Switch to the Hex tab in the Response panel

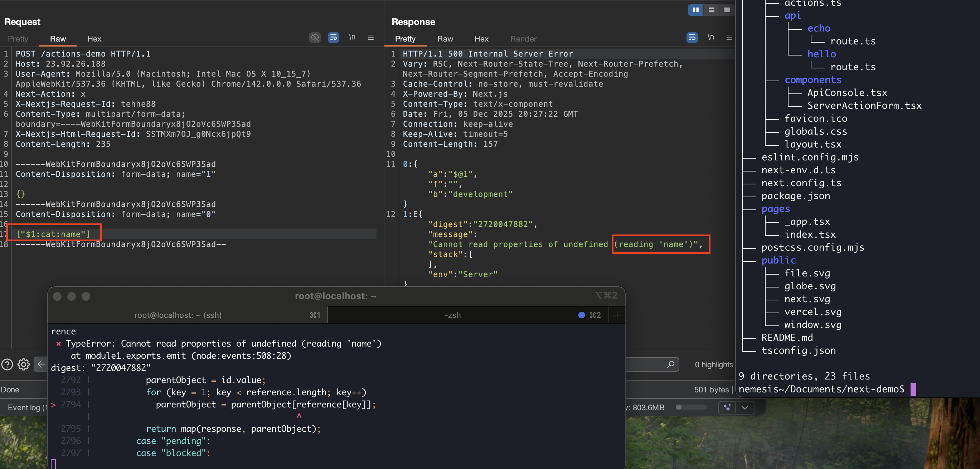pyautogui.click(x=481, y=38)
